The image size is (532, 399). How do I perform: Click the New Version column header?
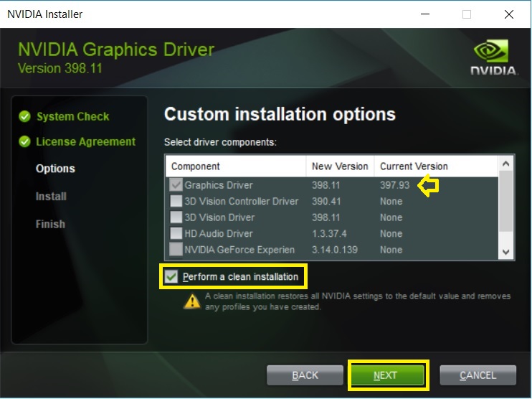point(340,166)
